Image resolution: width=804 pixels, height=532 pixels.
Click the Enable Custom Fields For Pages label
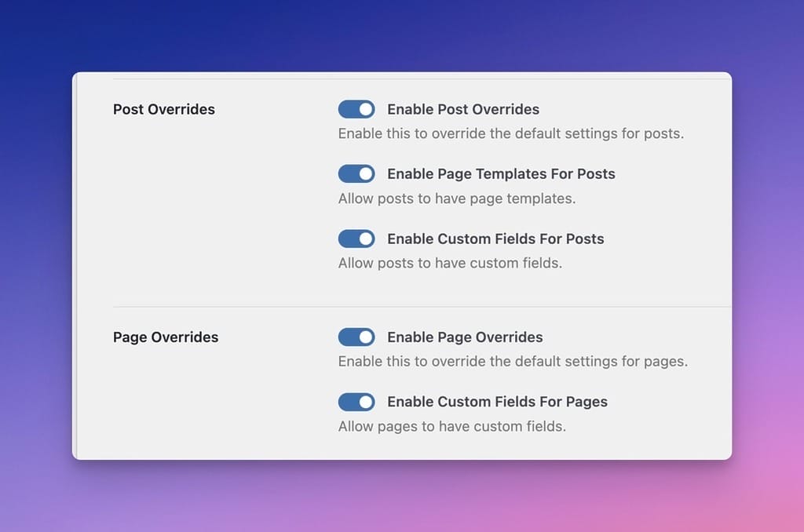(497, 402)
